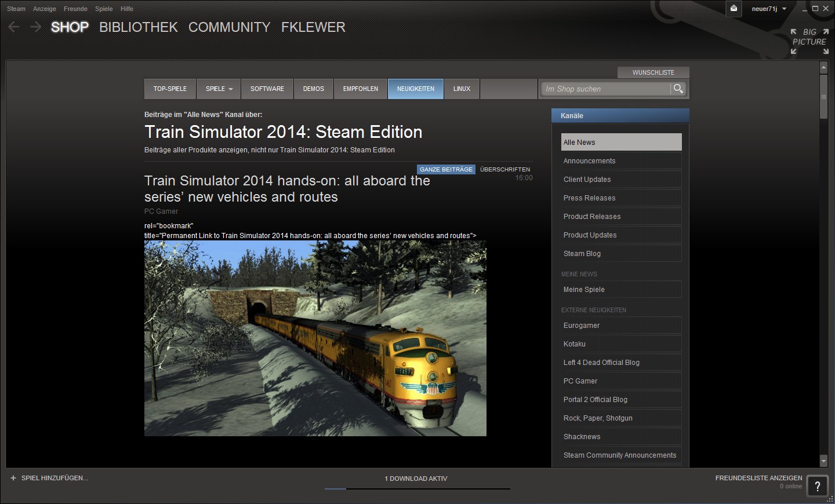835x504 pixels.
Task: Click the vertical scrollbar thumb
Action: pyautogui.click(x=823, y=97)
